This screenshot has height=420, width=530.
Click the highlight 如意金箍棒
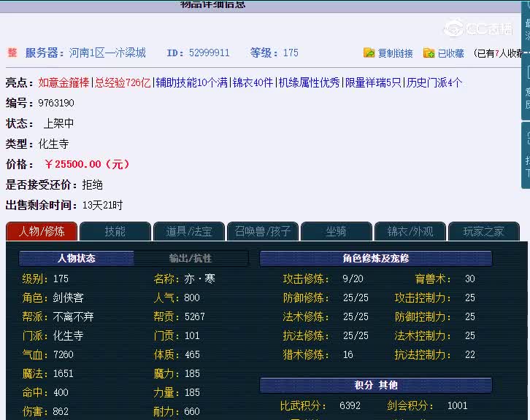click(x=64, y=82)
